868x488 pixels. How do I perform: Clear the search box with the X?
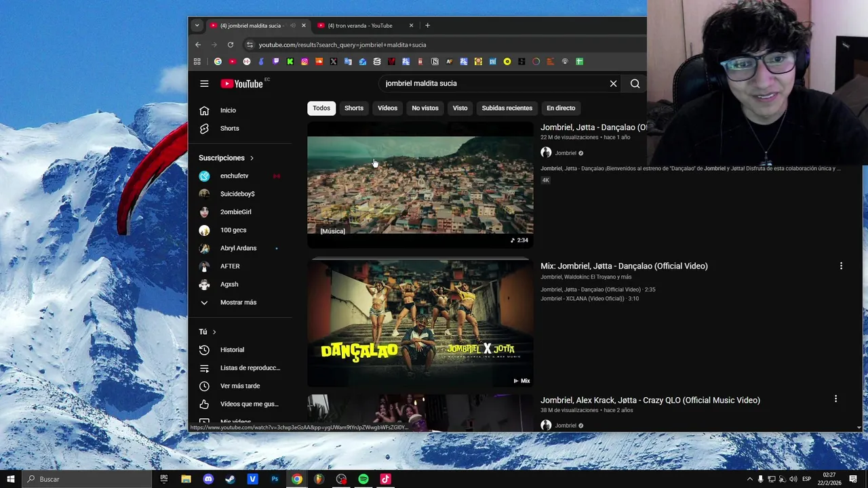click(x=613, y=83)
